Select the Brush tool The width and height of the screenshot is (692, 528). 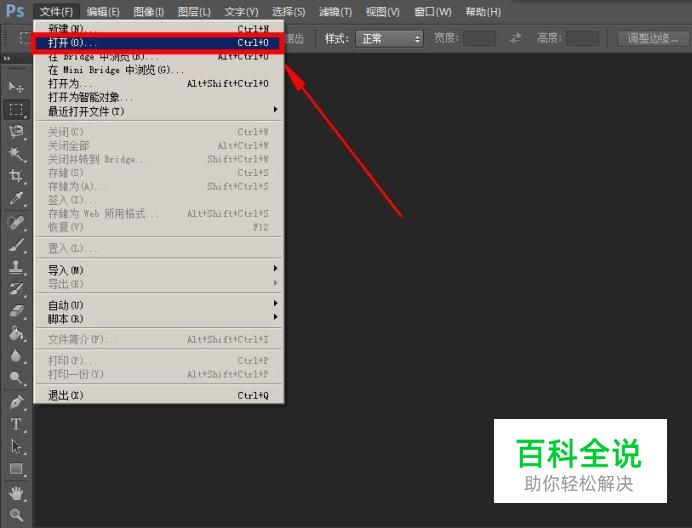[16, 245]
